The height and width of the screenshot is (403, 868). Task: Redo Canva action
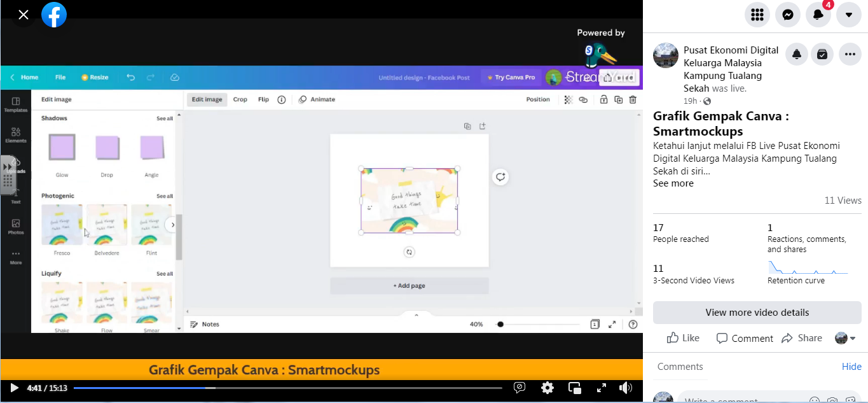pos(151,77)
